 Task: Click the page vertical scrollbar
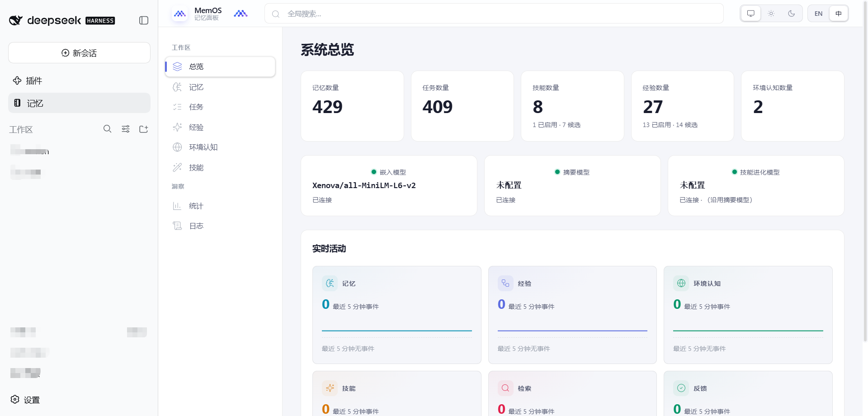click(865, 172)
